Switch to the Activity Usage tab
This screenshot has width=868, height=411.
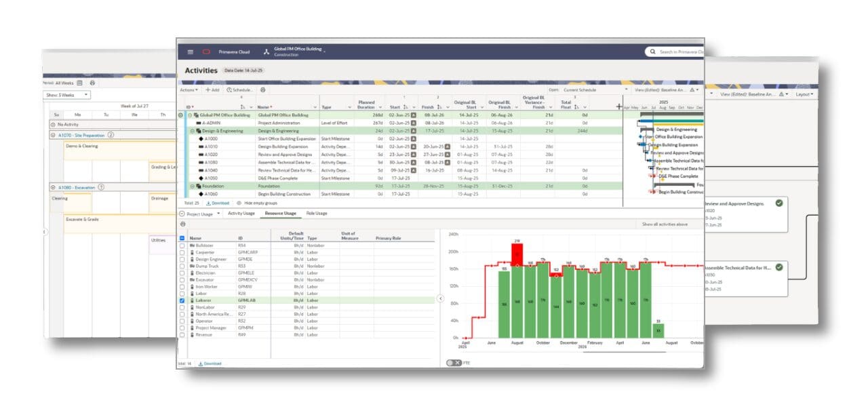coord(241,214)
